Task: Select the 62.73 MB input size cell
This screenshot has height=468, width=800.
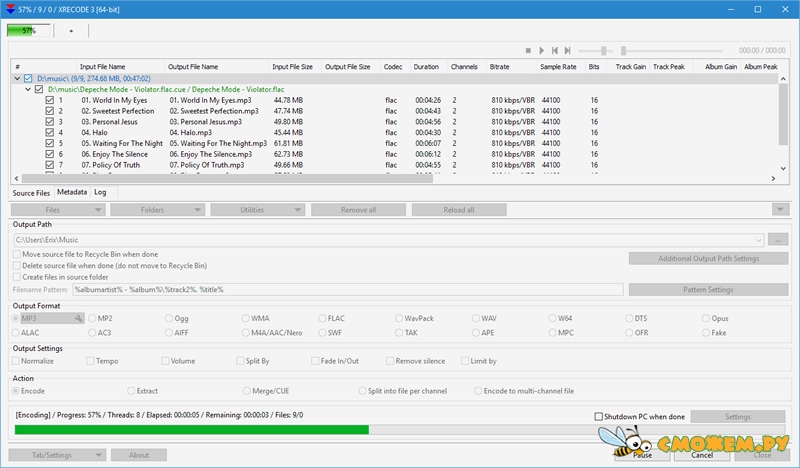Action: tap(288, 154)
